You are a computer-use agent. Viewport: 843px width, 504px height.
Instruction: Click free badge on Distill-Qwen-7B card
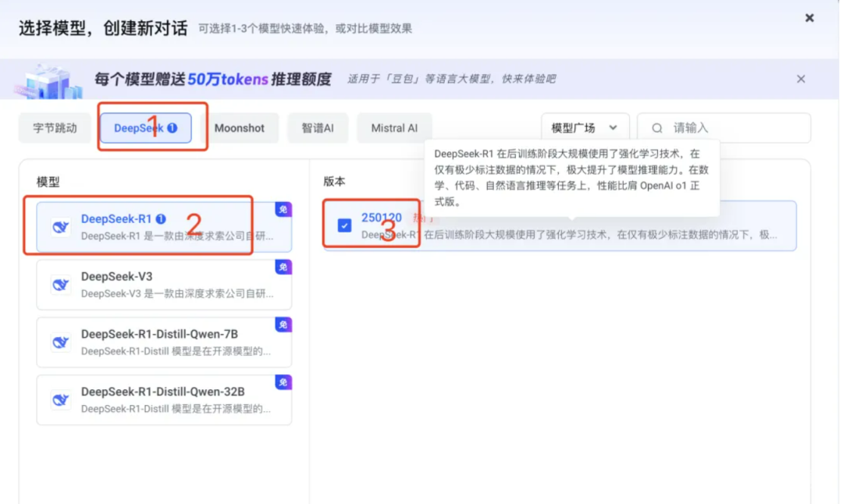283,325
